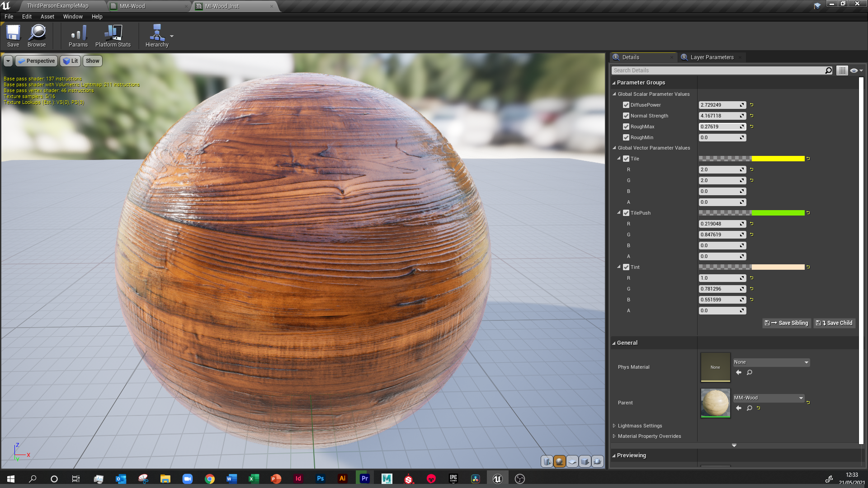Open Platform Stats in toolbar
868x488 pixels.
113,36
